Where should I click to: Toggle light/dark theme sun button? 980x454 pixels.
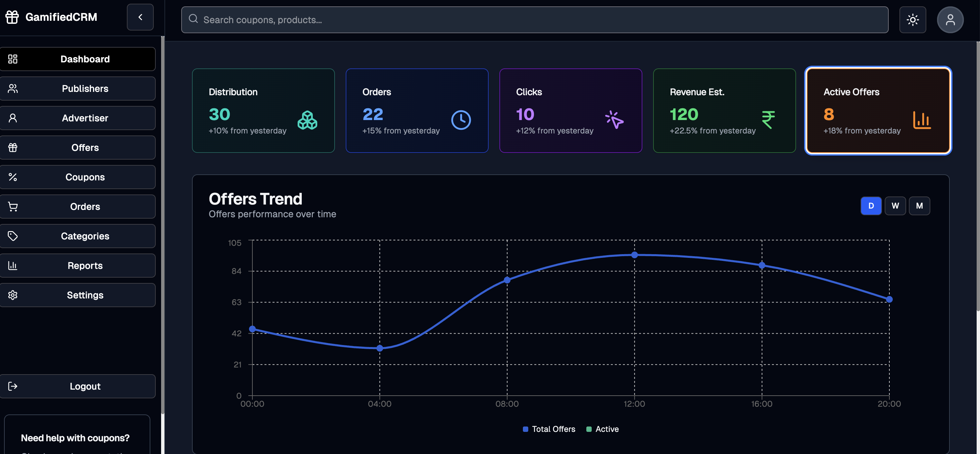(x=912, y=20)
